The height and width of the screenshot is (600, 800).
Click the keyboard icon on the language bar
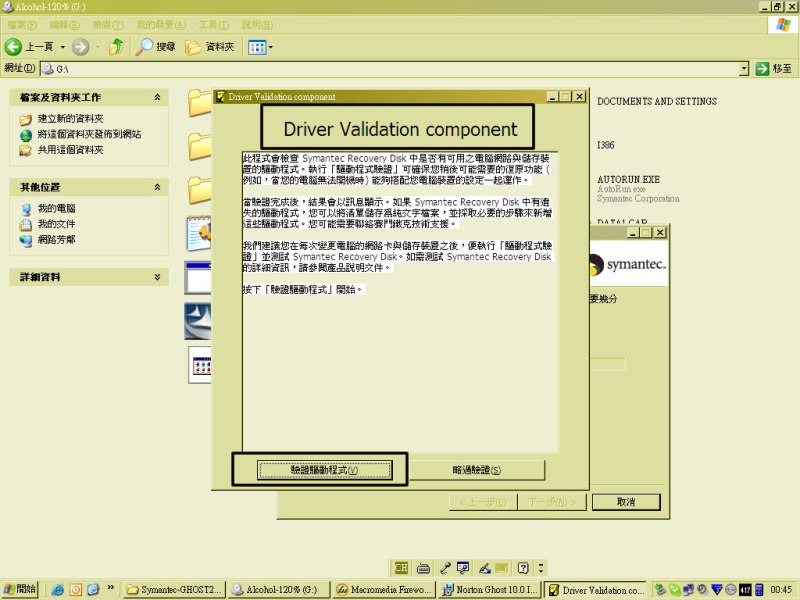click(x=423, y=568)
